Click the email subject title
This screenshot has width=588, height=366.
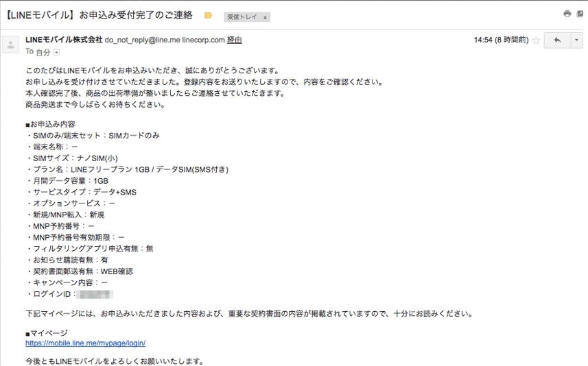[99, 14]
